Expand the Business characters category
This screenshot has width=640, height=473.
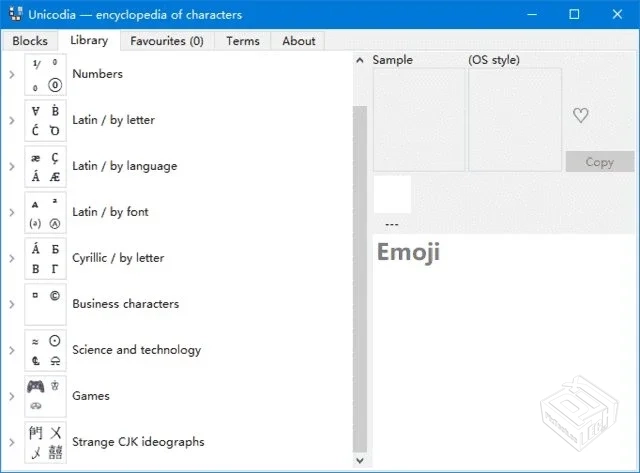point(12,305)
